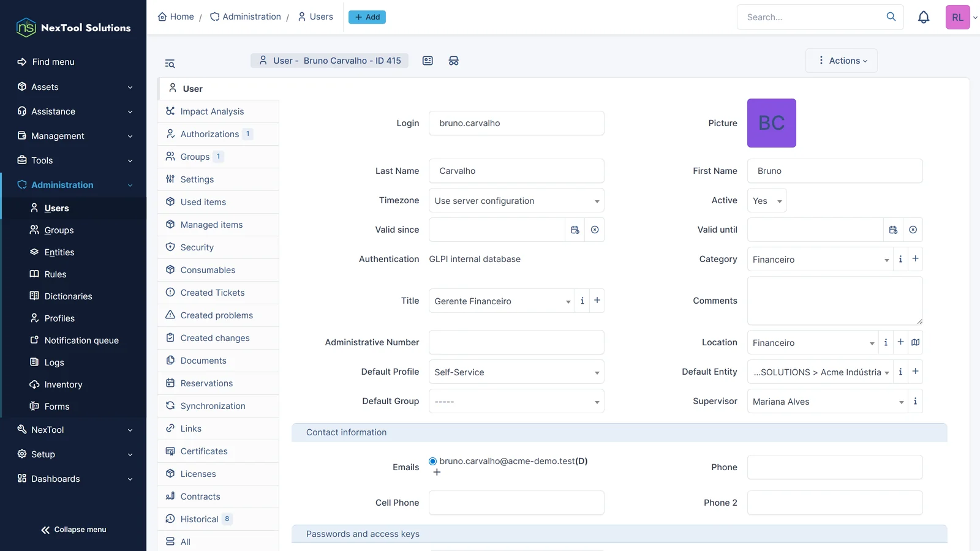
Task: Add a new Title with plus icon
Action: point(597,301)
